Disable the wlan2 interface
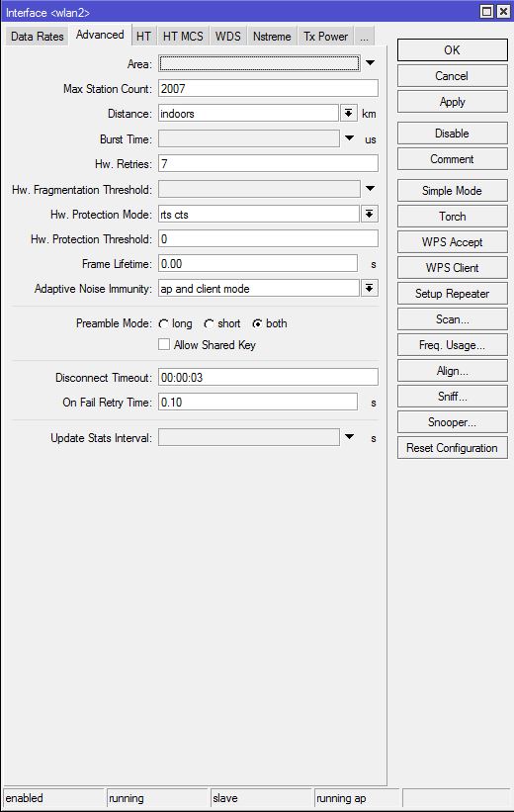514x812 pixels. pos(453,134)
